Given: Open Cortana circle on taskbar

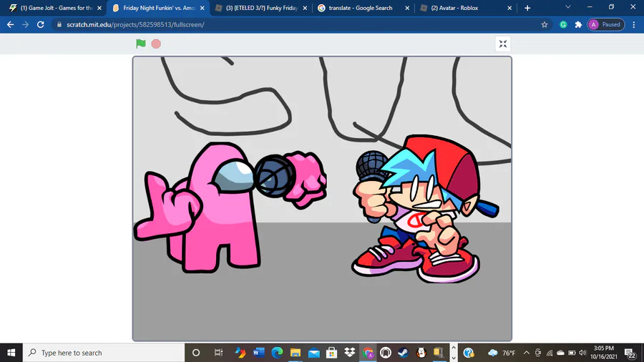Looking at the screenshot, I should (x=196, y=353).
